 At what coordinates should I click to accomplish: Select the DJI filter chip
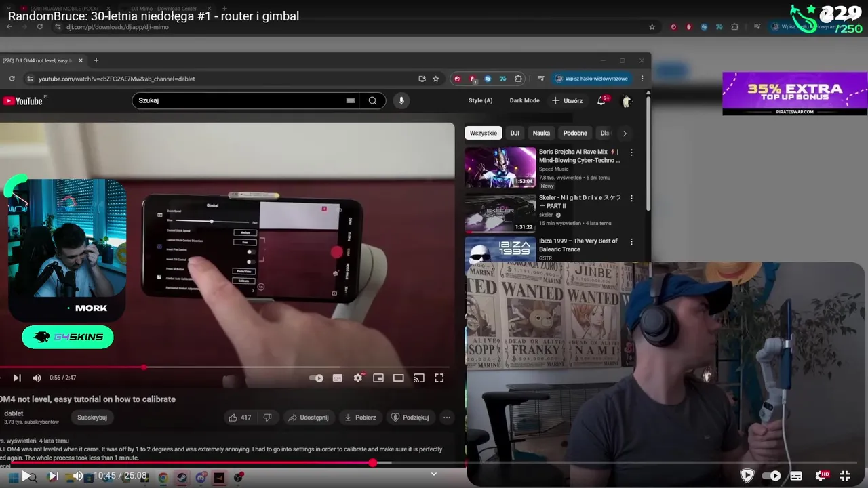click(515, 133)
